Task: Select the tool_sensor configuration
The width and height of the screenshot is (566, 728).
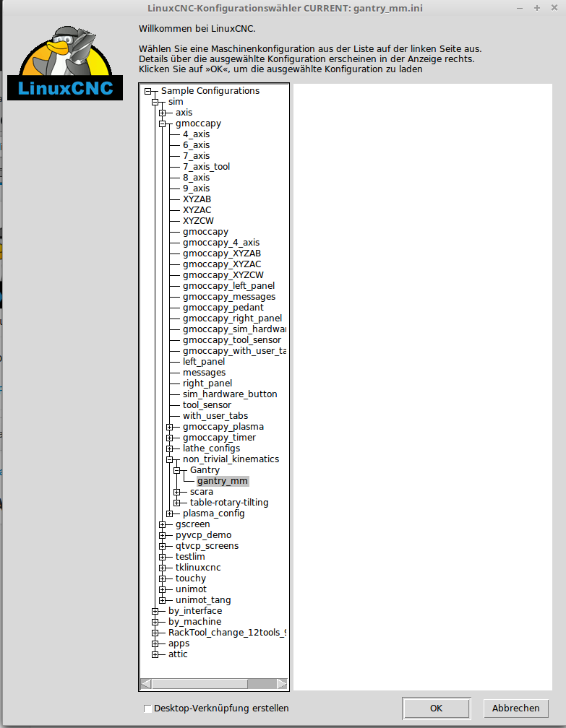Action: click(x=207, y=405)
